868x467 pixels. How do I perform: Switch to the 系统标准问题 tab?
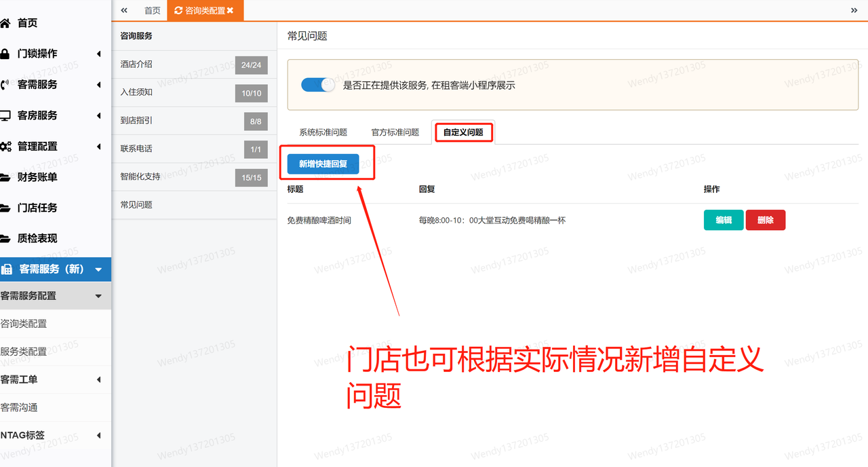tap(323, 132)
